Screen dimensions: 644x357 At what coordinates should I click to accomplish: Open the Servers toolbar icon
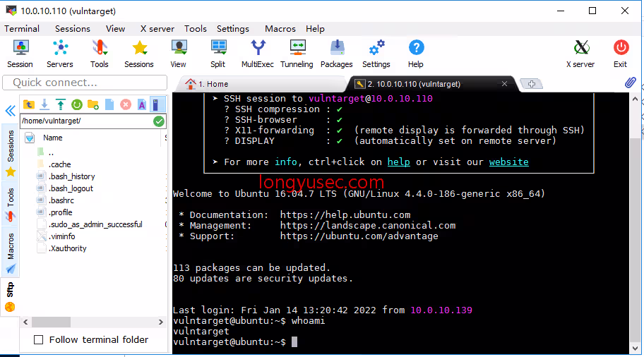point(60,54)
